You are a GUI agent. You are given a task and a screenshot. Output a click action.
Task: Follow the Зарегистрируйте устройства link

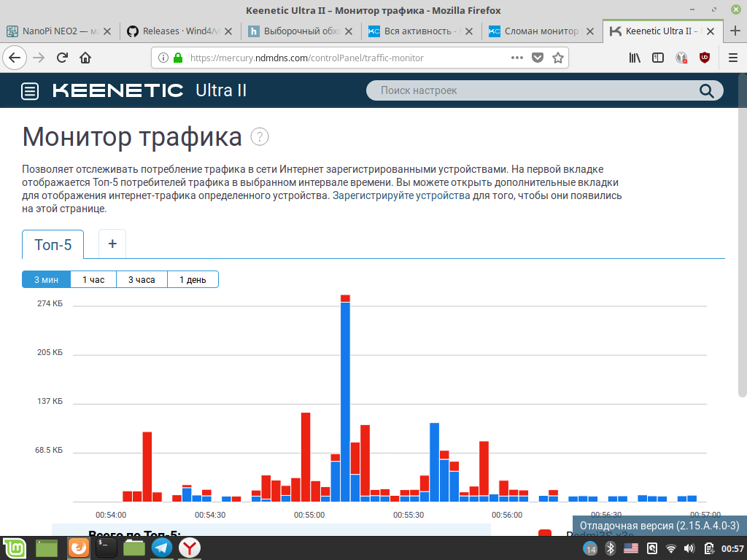pos(401,195)
